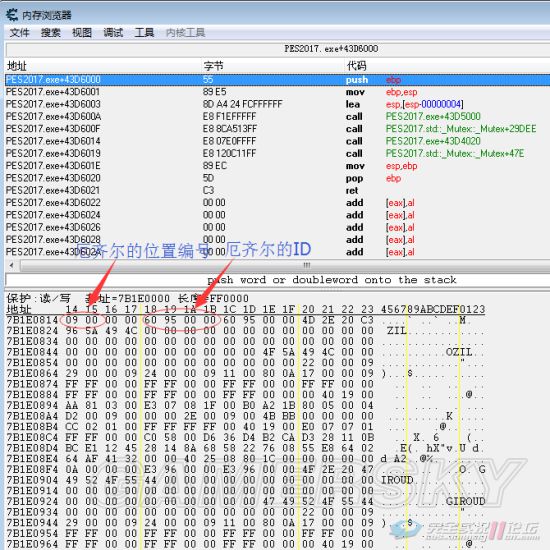
Task: Click hex dump address 7B1E0944
Action: (32, 523)
